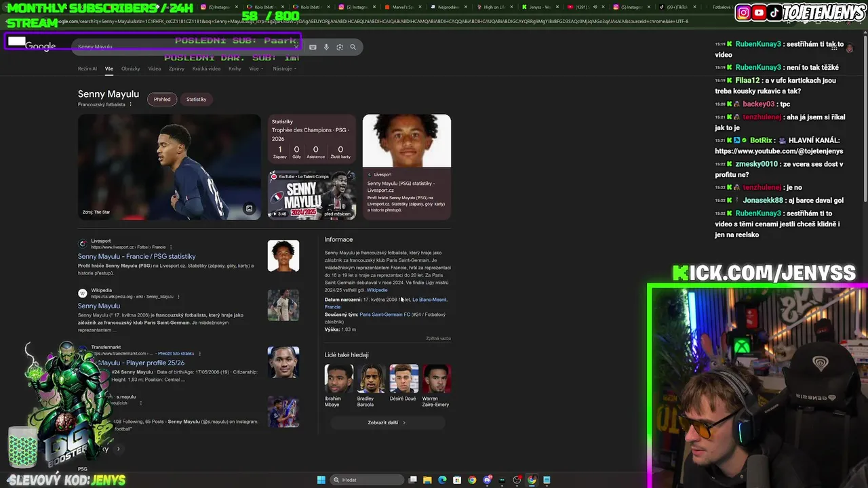Click the Livesport favicon in first result

pos(83,244)
